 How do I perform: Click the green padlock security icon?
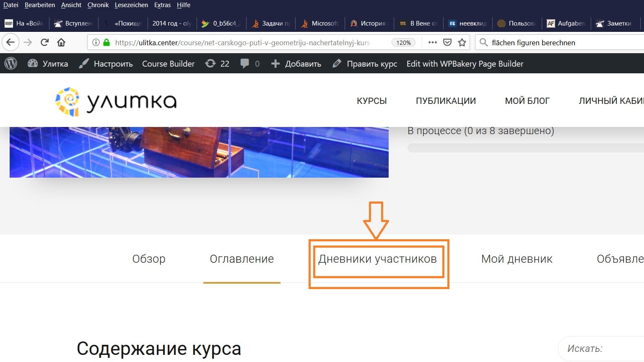pyautogui.click(x=106, y=42)
